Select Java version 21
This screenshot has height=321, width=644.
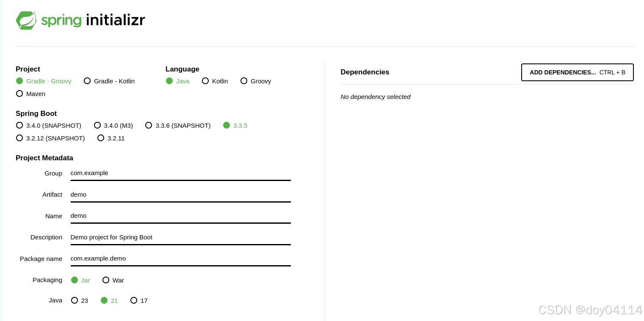pos(109,300)
